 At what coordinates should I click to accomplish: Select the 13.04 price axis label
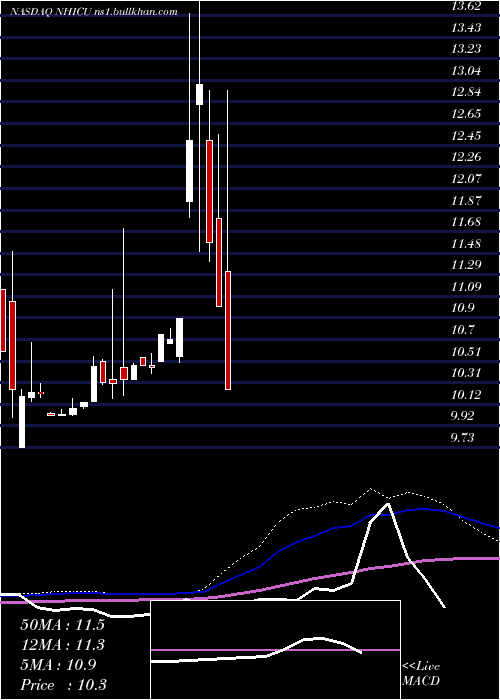point(466,71)
